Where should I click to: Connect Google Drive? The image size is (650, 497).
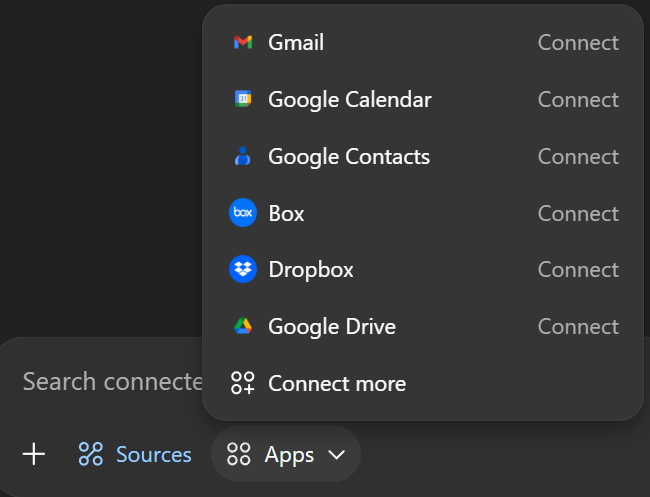578,327
